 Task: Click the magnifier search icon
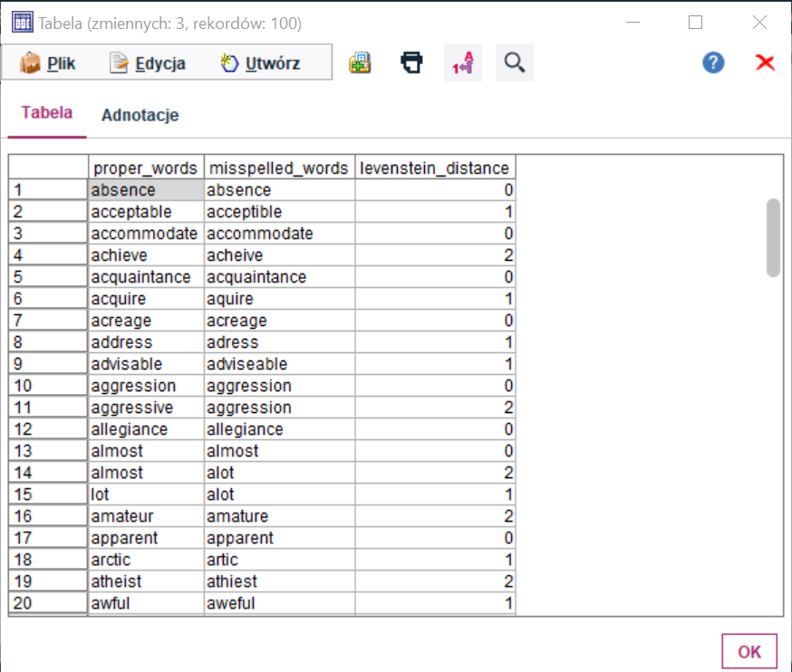point(515,63)
